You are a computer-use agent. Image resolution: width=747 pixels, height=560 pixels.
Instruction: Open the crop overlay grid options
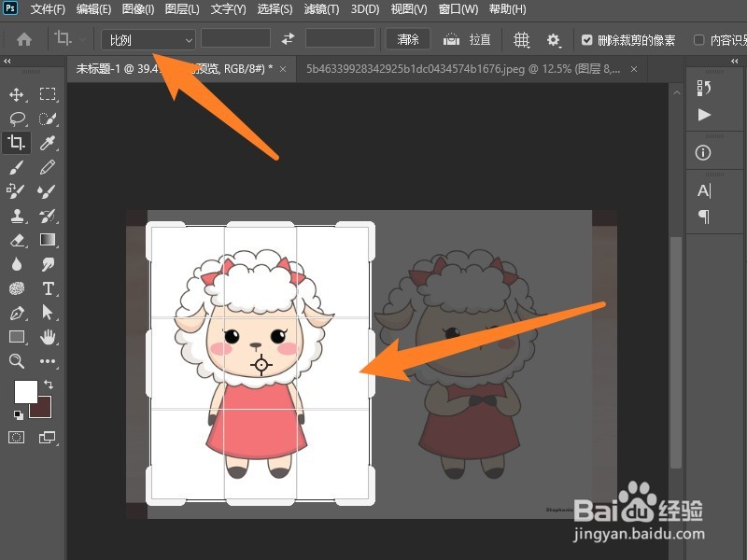coord(522,40)
